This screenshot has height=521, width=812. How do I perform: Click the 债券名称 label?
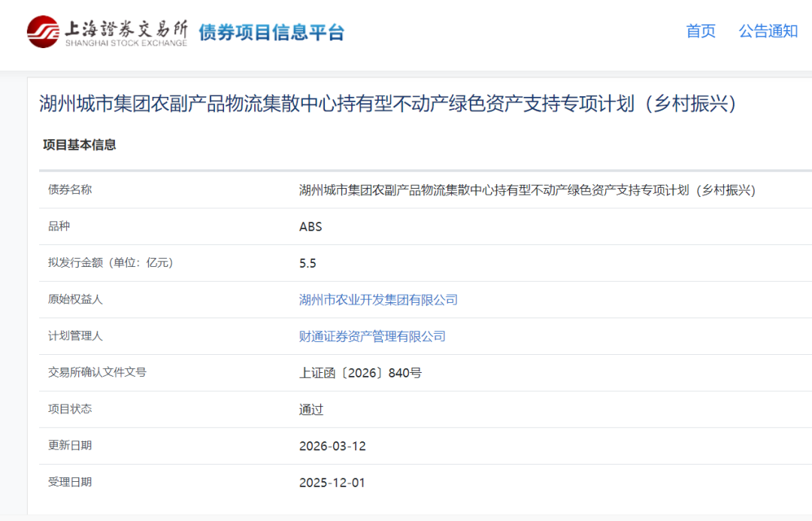(x=70, y=189)
